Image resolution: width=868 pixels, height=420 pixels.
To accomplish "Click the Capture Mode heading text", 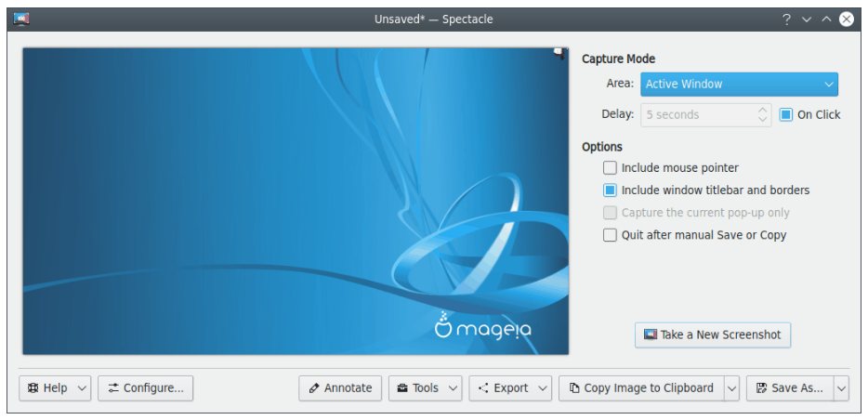I will [618, 59].
